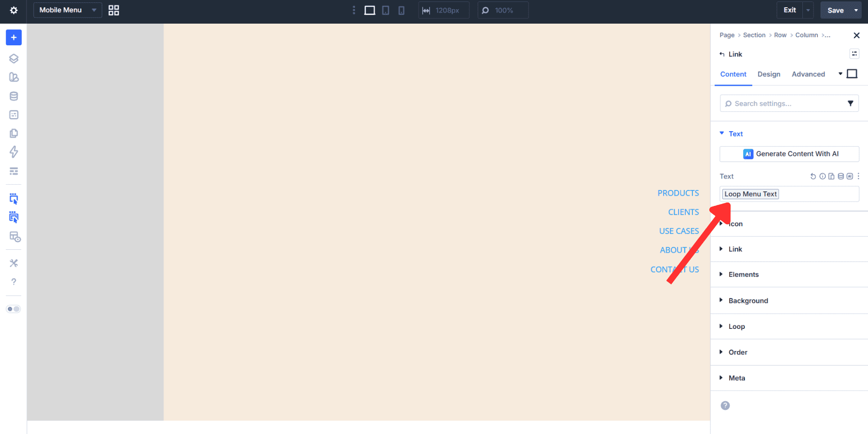Click the white color swatch beside Advanced tab
Screen dimensions: 868x434
852,73
